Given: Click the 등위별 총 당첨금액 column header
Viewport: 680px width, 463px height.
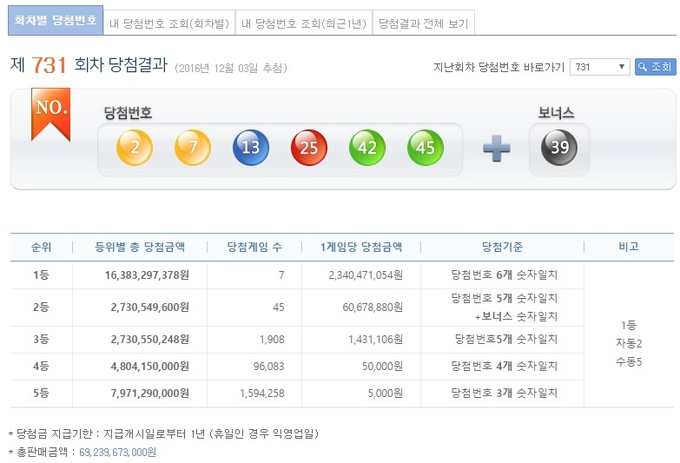Looking at the screenshot, I should click(x=146, y=246).
